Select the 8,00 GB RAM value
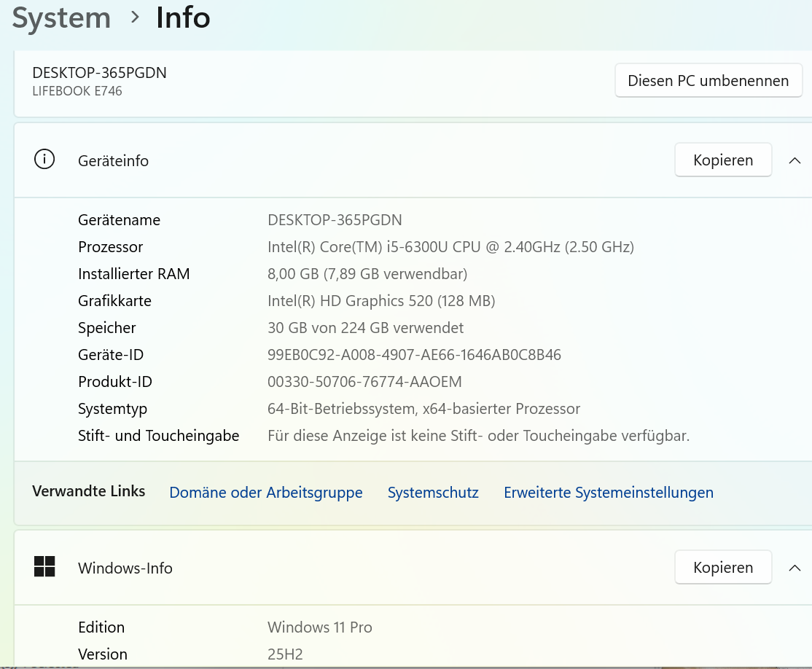 (367, 274)
